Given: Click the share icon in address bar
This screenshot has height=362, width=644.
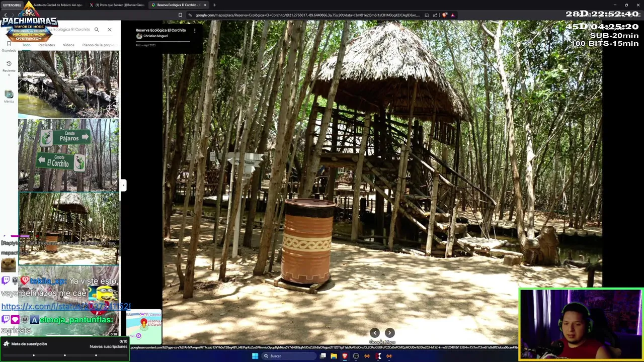Looking at the screenshot, I should coord(435,15).
